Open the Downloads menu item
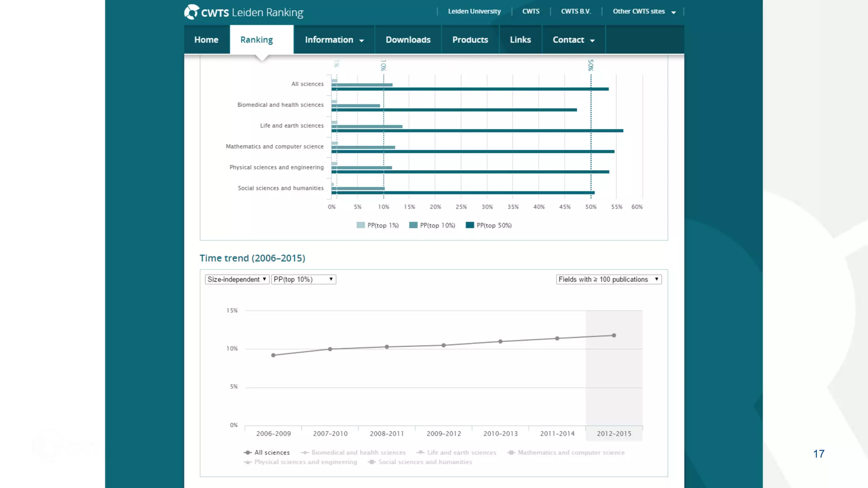This screenshot has width=868, height=488. pyautogui.click(x=408, y=40)
